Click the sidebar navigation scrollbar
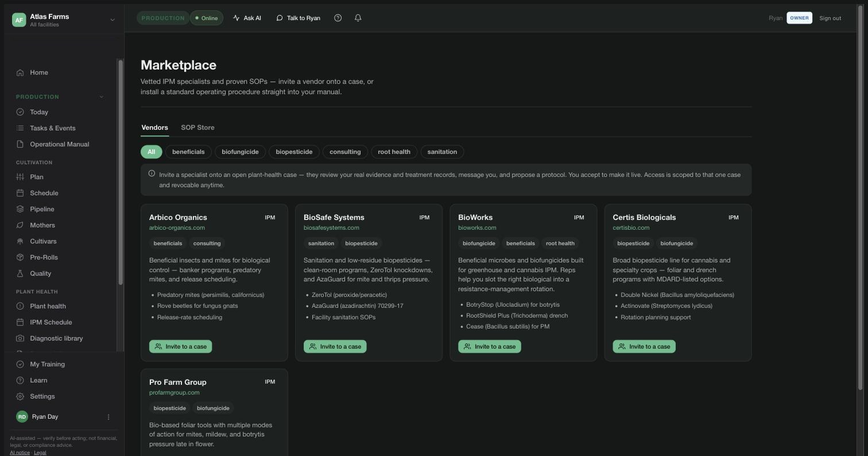Screen dimensions: 868x456 tap(121, 172)
